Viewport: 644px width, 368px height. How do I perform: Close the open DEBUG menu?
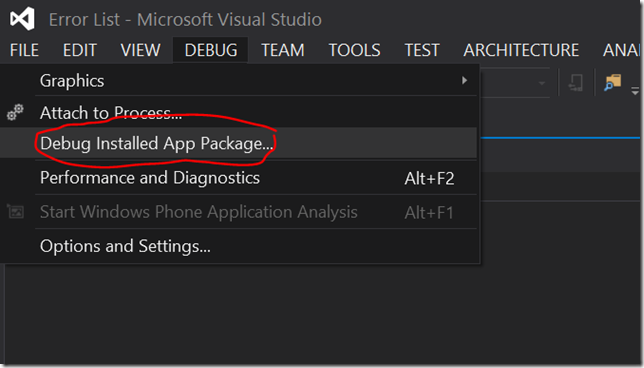coord(211,50)
